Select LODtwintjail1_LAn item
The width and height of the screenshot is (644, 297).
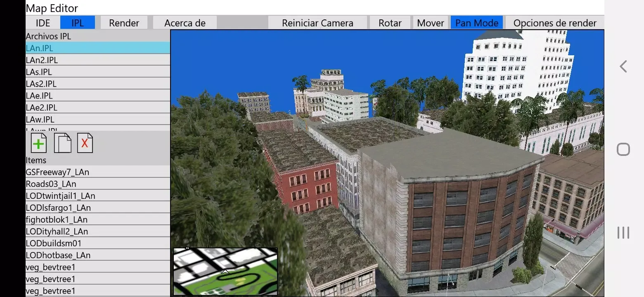tap(98, 196)
